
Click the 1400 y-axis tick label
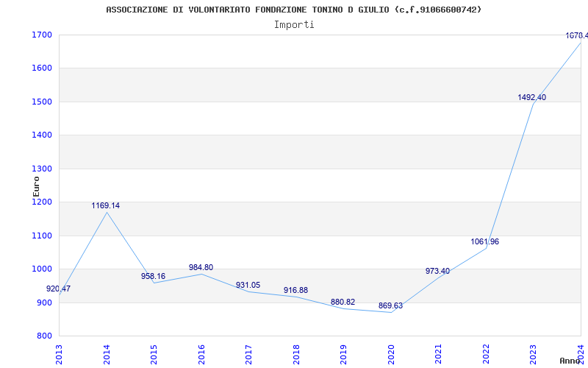42,135
